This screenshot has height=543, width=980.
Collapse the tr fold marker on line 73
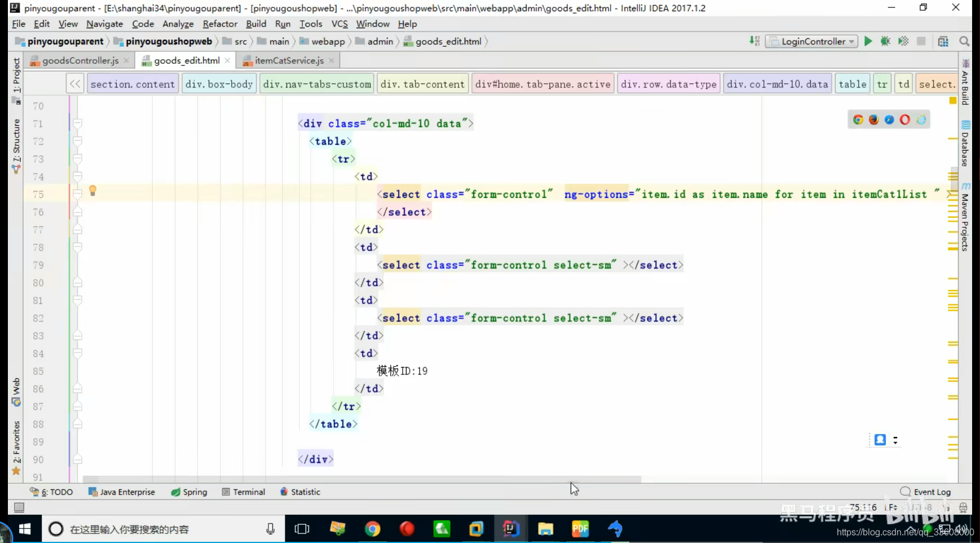click(x=78, y=159)
